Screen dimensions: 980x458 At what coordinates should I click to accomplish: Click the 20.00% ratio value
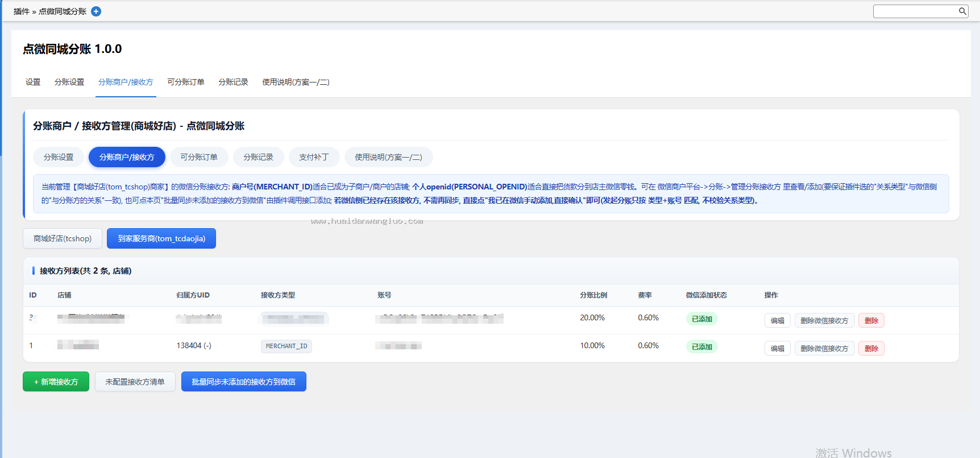[x=592, y=317]
